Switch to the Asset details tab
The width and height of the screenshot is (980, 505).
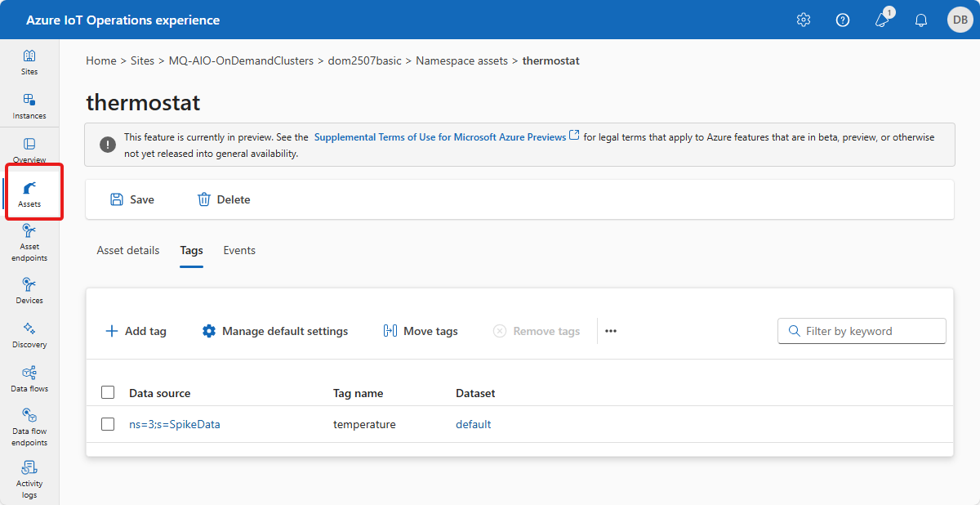click(128, 250)
